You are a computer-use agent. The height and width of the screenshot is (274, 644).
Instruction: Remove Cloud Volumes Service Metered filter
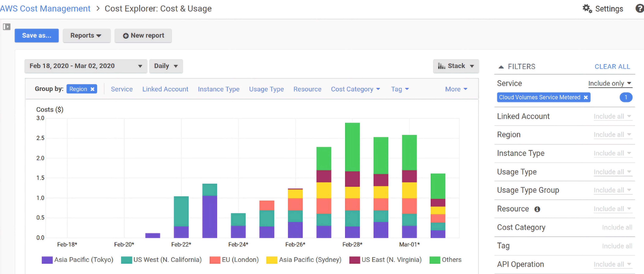586,97
